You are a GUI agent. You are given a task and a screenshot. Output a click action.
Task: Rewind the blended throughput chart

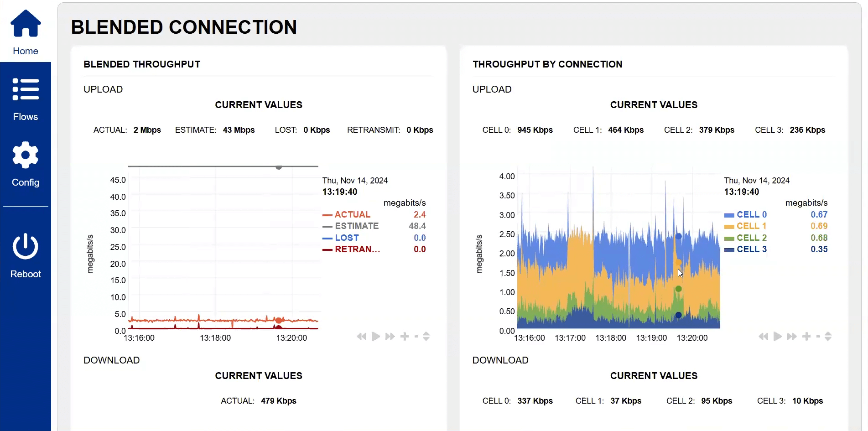(362, 337)
